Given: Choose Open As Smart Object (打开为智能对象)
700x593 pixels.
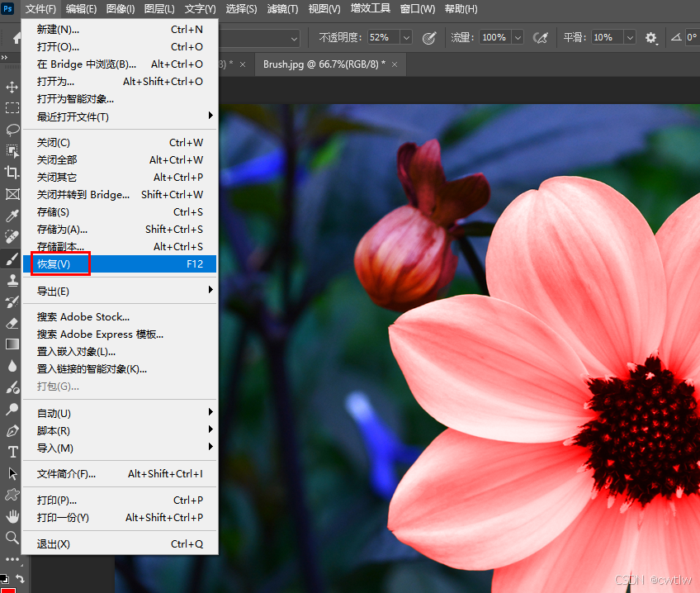Looking at the screenshot, I should point(120,99).
